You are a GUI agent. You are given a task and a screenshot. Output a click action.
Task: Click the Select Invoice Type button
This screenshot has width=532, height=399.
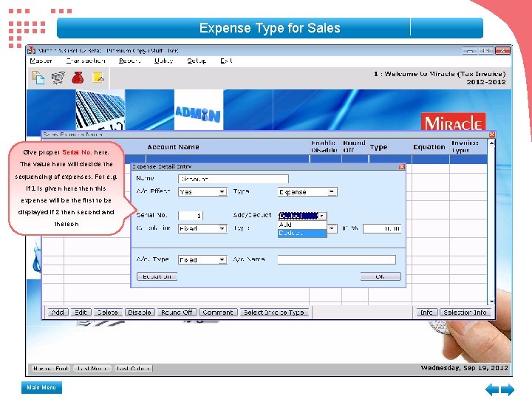coord(274,313)
